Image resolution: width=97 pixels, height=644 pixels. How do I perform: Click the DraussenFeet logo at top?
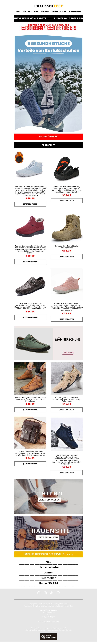(48, 6)
